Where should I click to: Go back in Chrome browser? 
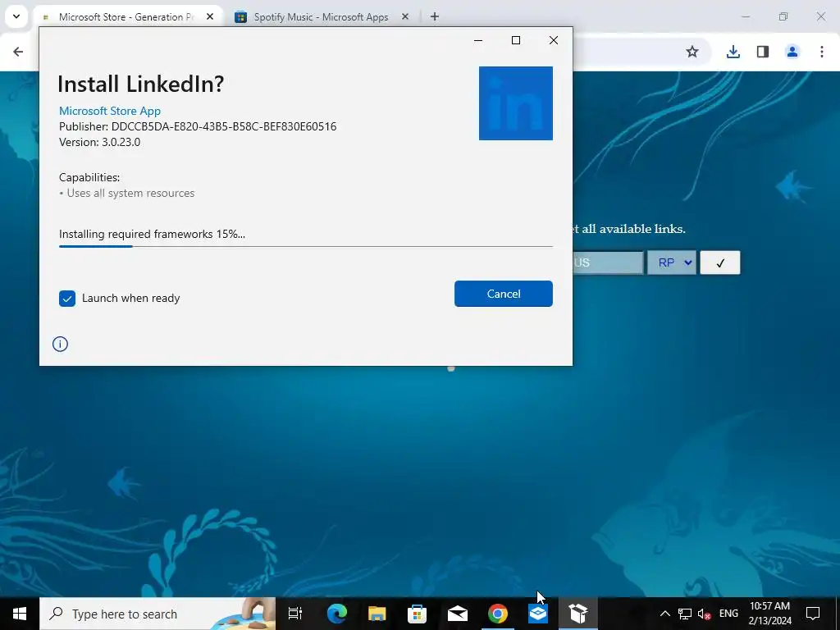coord(18,52)
